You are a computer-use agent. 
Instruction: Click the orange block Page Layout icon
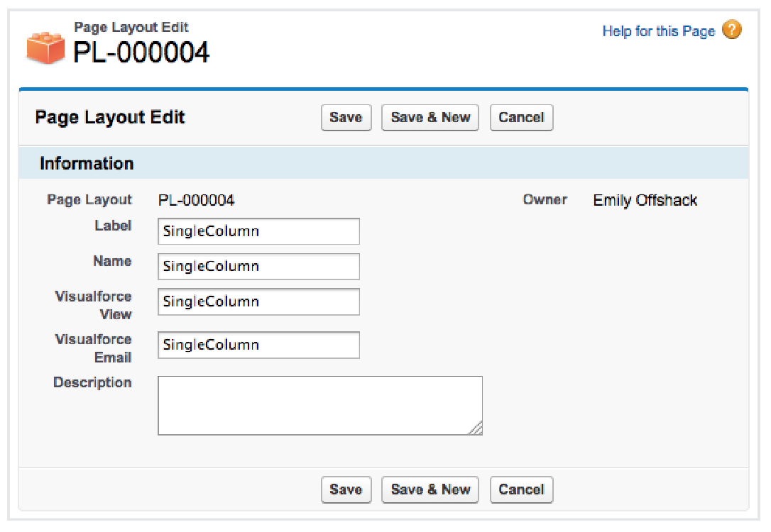coord(45,47)
